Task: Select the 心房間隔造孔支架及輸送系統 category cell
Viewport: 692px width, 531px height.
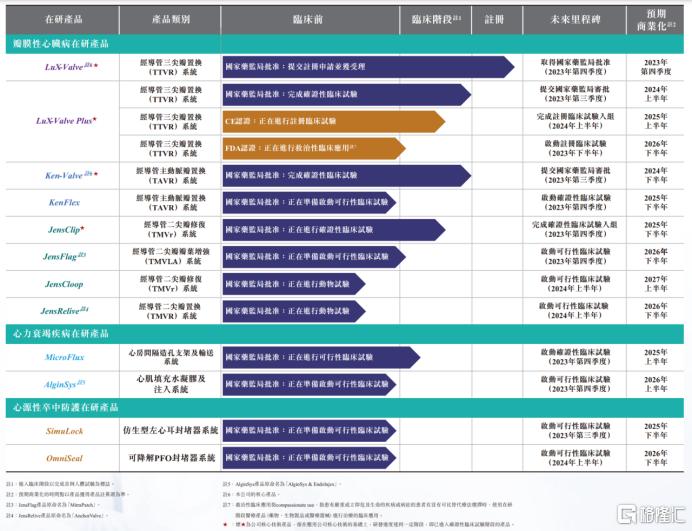Action: [171, 357]
